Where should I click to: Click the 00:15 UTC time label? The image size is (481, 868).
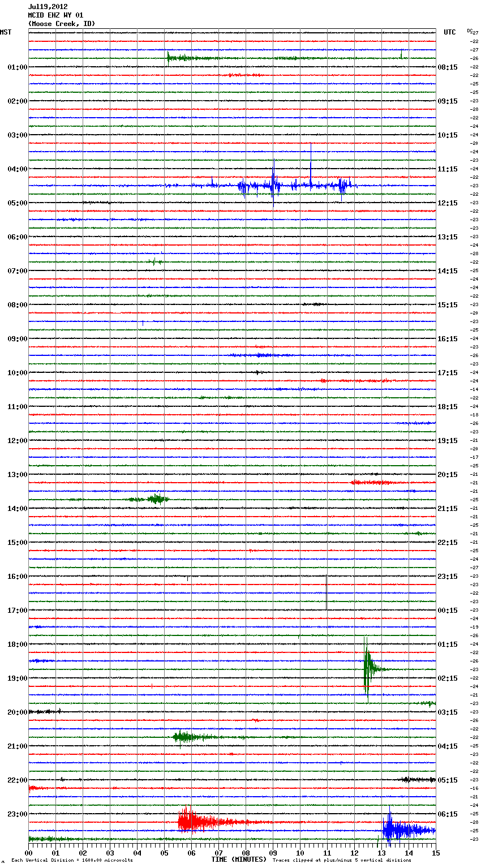[448, 611]
